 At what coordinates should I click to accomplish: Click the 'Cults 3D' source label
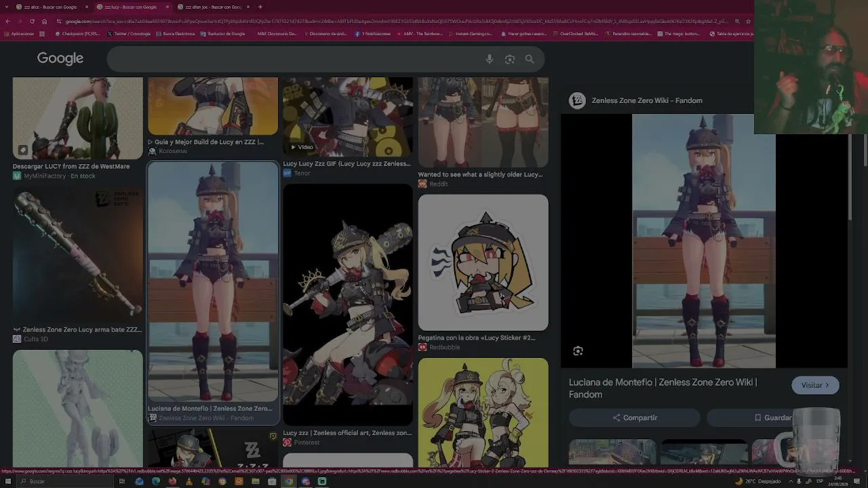(x=36, y=340)
